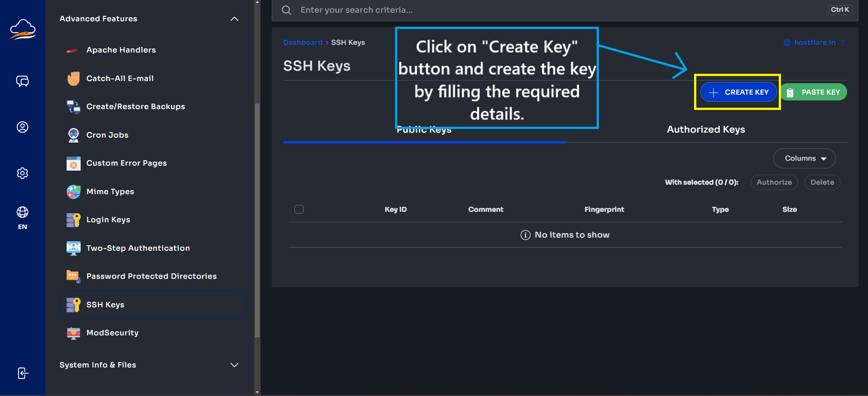
Task: Click the Password Protected Directories icon
Action: [73, 276]
